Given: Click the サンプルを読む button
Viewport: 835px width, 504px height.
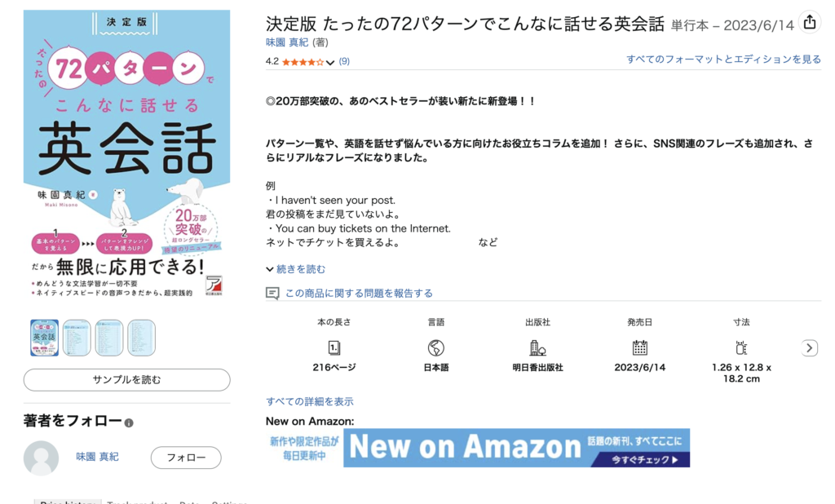Looking at the screenshot, I should pos(126,380).
